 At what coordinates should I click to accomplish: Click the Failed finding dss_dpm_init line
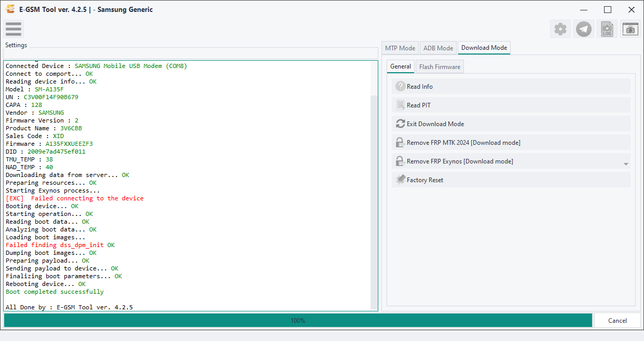[60, 245]
